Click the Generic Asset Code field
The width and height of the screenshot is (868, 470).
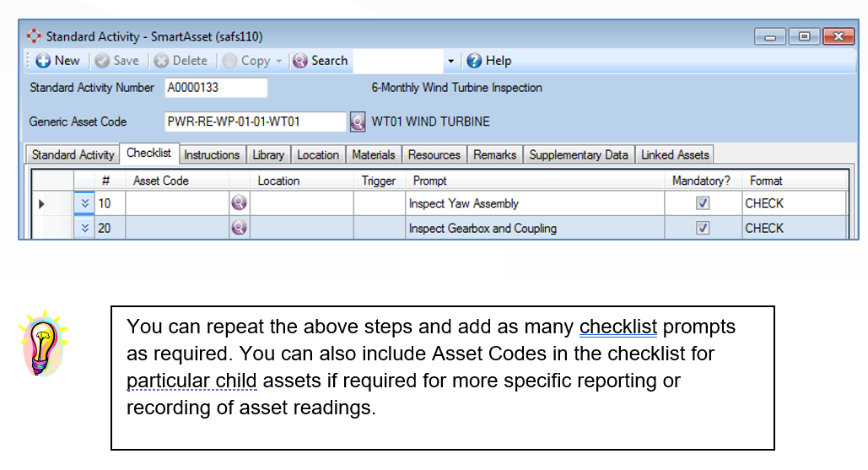[256, 122]
